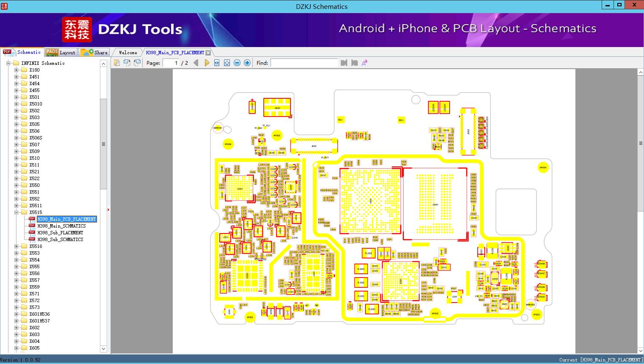Viewport: 644px width, 364px height.
Task: Click folder icon next to X510
Action: 24,158
